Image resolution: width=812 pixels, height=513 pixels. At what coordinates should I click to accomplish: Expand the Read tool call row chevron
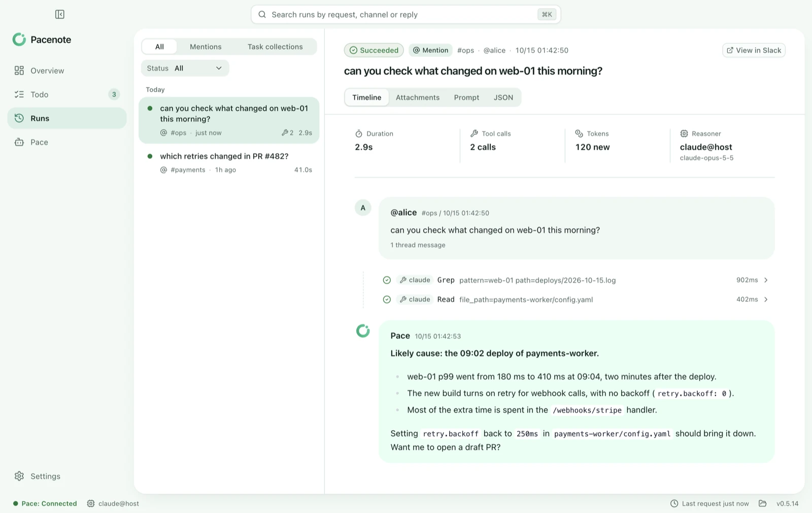(x=766, y=299)
